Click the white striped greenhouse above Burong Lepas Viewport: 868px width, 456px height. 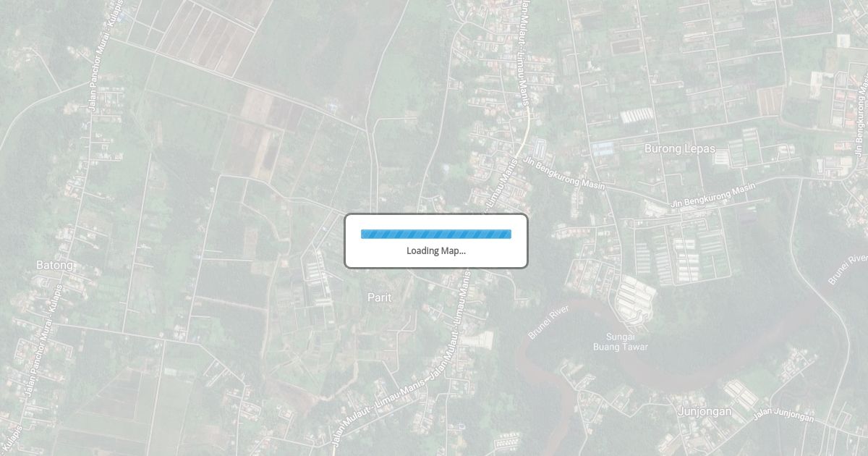(x=637, y=115)
